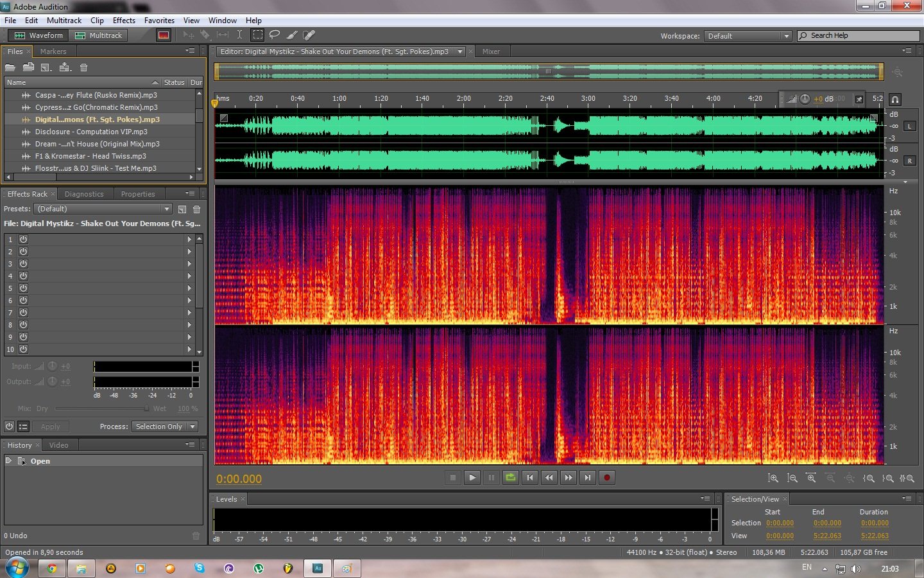
Task: Switch to Waveform view
Action: tap(39, 35)
